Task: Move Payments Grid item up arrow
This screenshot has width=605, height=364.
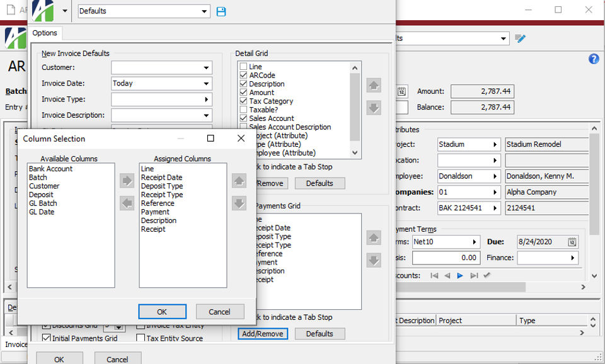Action: coord(374,237)
